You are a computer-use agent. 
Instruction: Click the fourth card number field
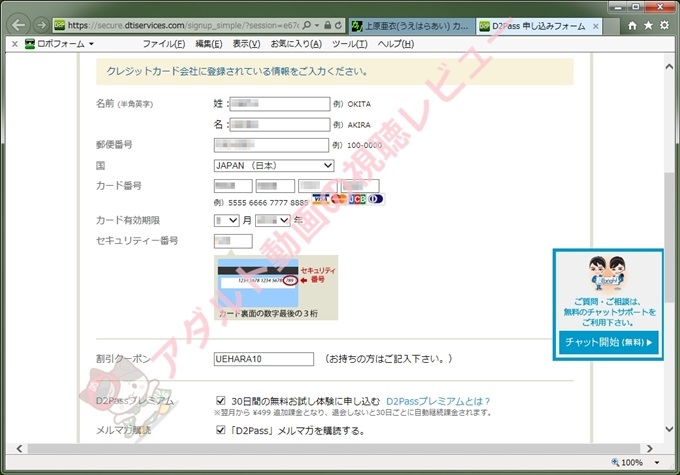(360, 186)
